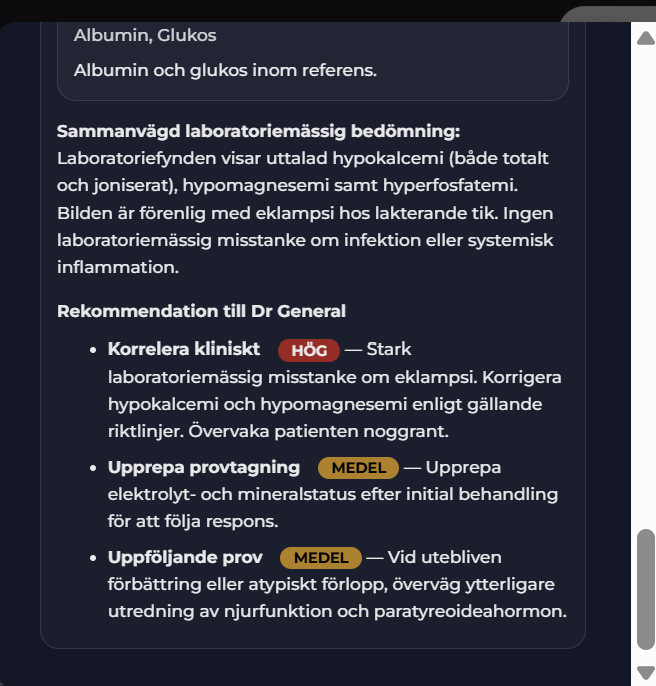Image resolution: width=656 pixels, height=686 pixels.
Task: Select the Uppföljande prov recommendation title
Action: (x=185, y=558)
